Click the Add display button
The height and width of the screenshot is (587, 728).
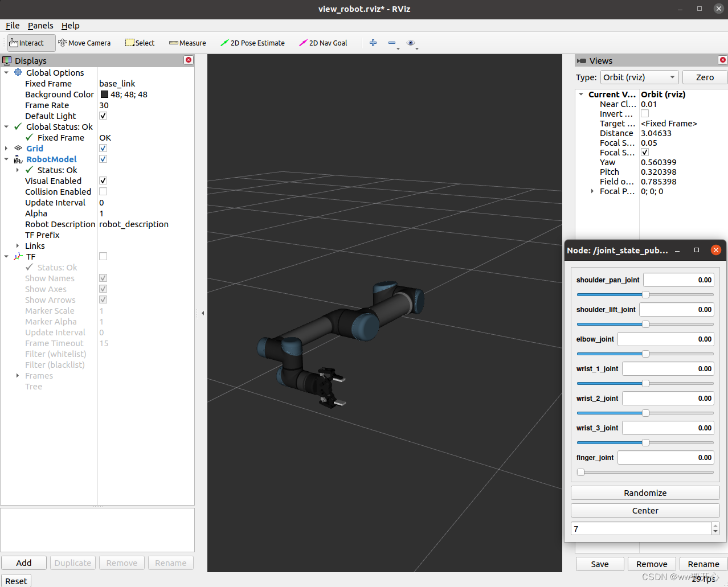[x=24, y=563]
